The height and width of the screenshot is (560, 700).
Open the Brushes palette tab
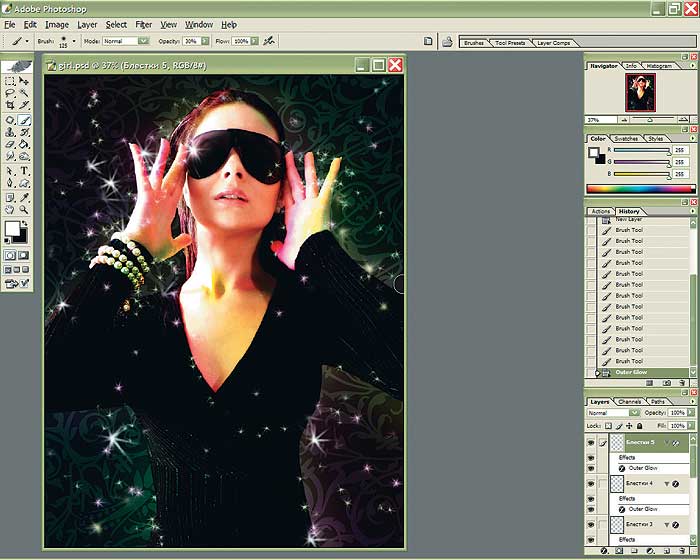(x=474, y=43)
